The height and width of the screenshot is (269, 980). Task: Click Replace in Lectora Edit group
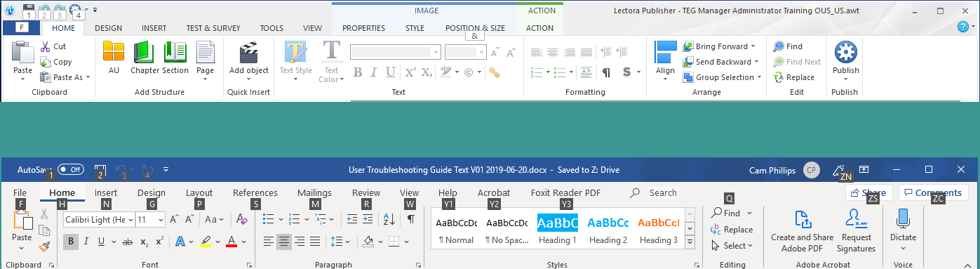click(x=793, y=77)
